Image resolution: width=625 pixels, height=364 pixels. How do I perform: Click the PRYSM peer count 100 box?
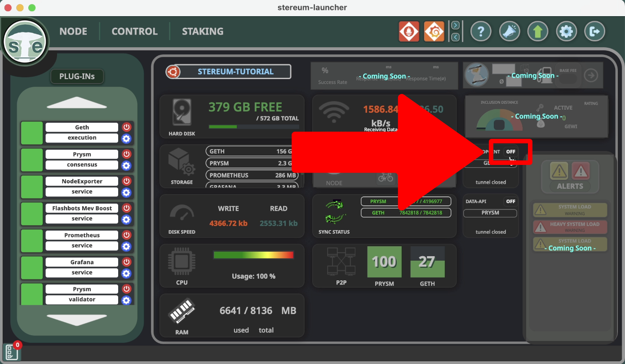(x=384, y=262)
